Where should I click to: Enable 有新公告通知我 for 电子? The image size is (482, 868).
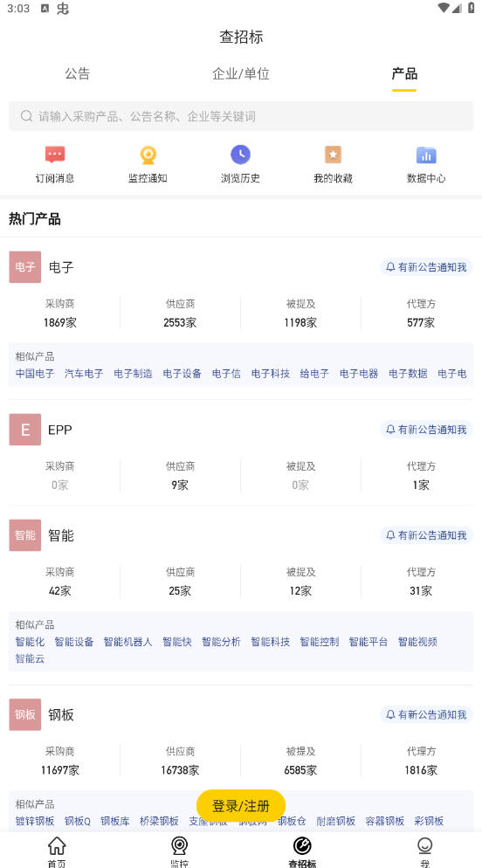(x=426, y=267)
